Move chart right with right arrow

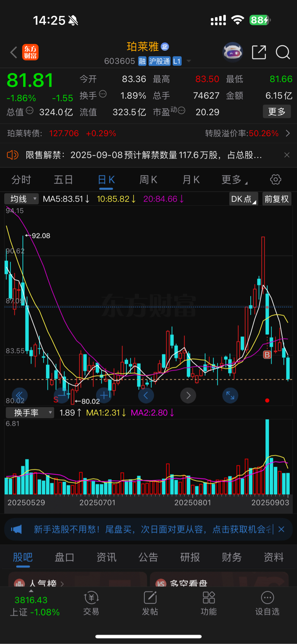188,395
